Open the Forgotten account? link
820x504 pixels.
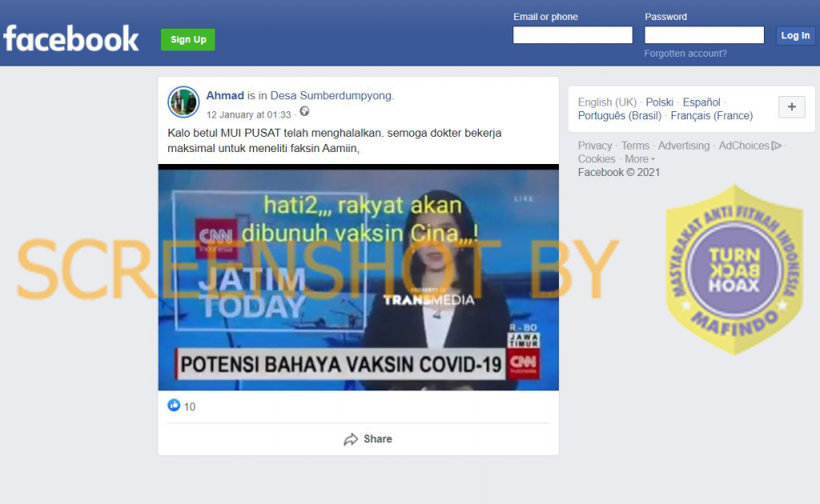point(685,54)
